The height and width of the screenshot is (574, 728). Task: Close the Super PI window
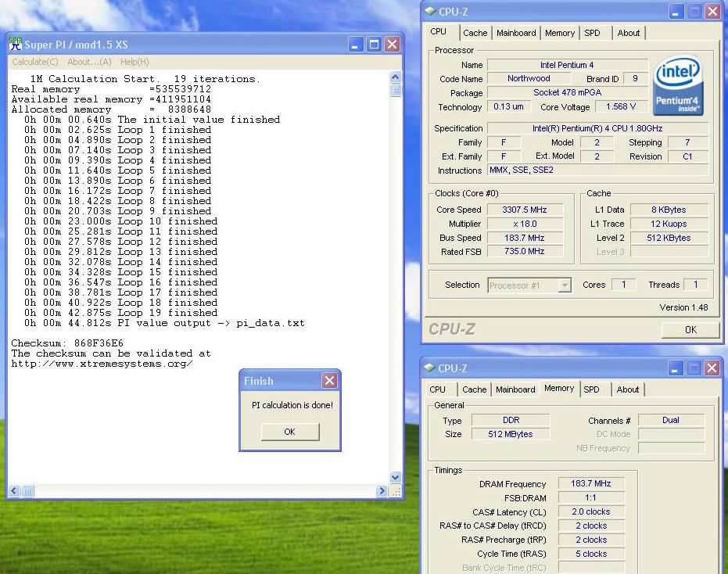click(393, 45)
